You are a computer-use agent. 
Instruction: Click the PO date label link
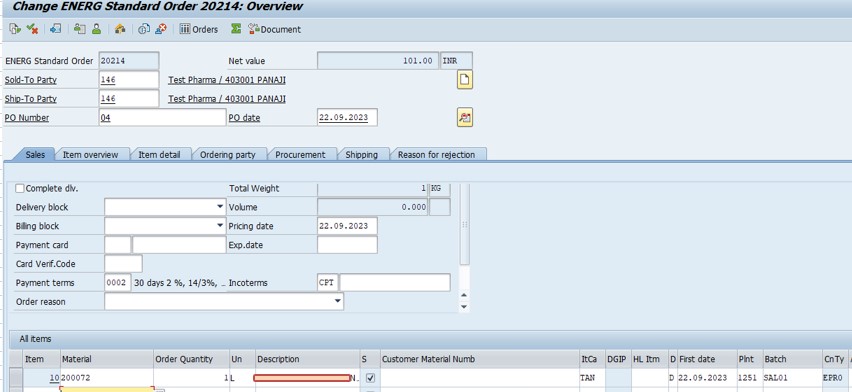click(244, 117)
